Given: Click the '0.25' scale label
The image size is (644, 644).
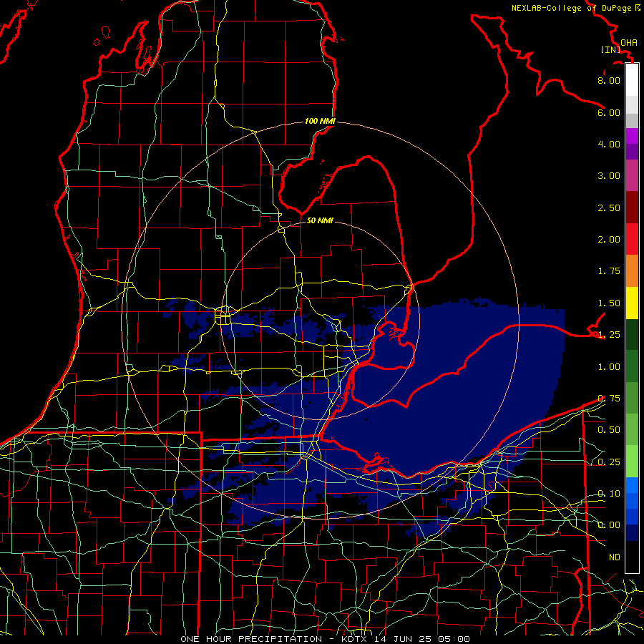Looking at the screenshot, I should click(609, 462).
